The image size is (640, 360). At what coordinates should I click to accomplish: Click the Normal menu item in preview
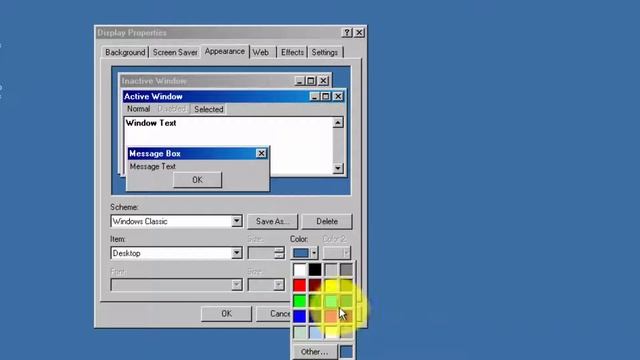point(138,109)
